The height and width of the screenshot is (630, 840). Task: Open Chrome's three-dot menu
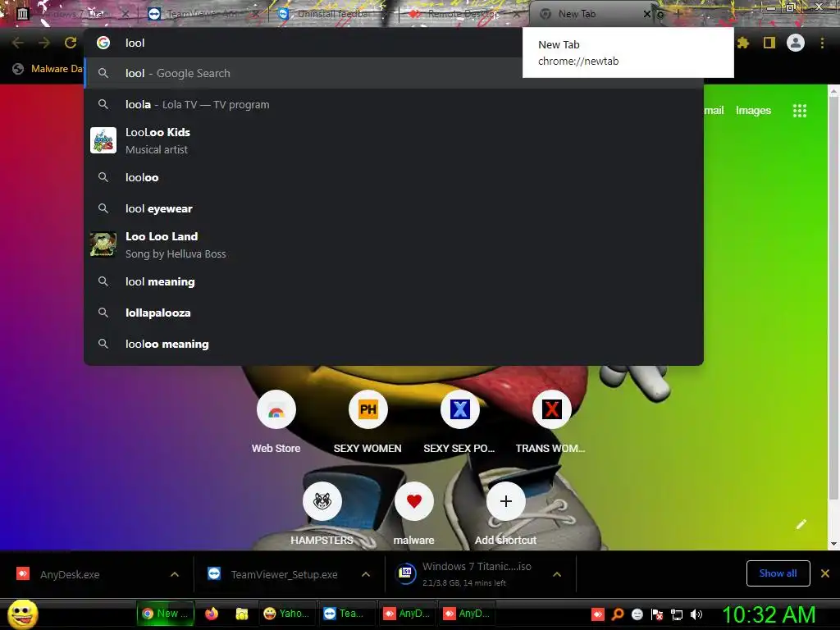[x=822, y=43]
